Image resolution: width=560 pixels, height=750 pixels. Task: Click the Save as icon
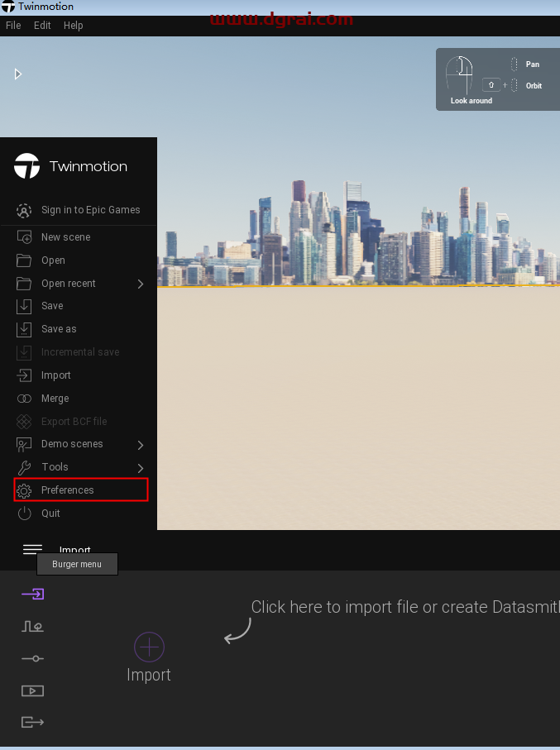click(x=24, y=329)
